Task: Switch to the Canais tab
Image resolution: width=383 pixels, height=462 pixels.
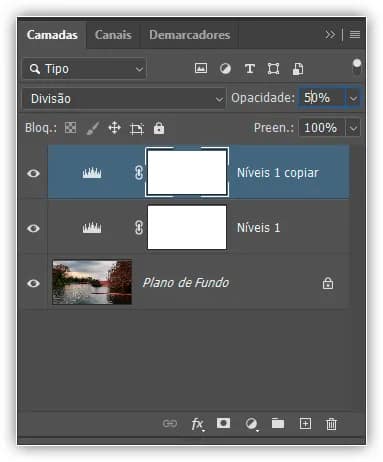Action: [x=113, y=35]
